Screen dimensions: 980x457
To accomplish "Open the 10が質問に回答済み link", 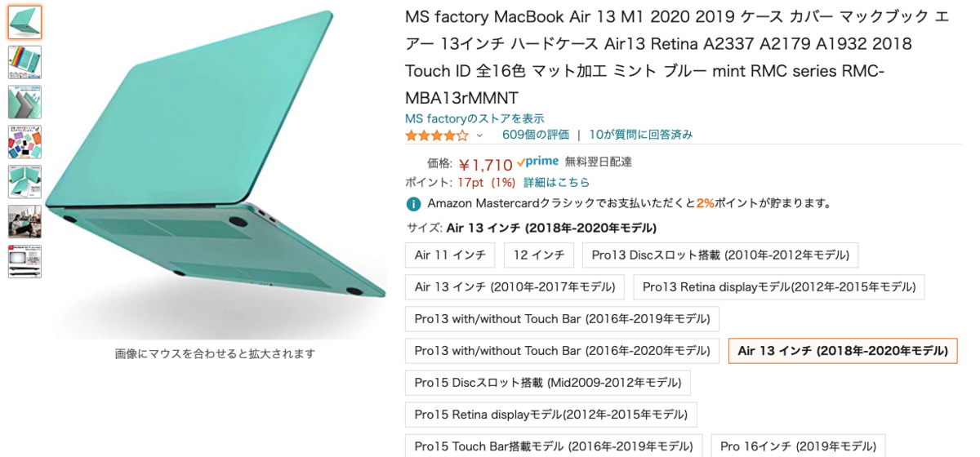I will [640, 135].
